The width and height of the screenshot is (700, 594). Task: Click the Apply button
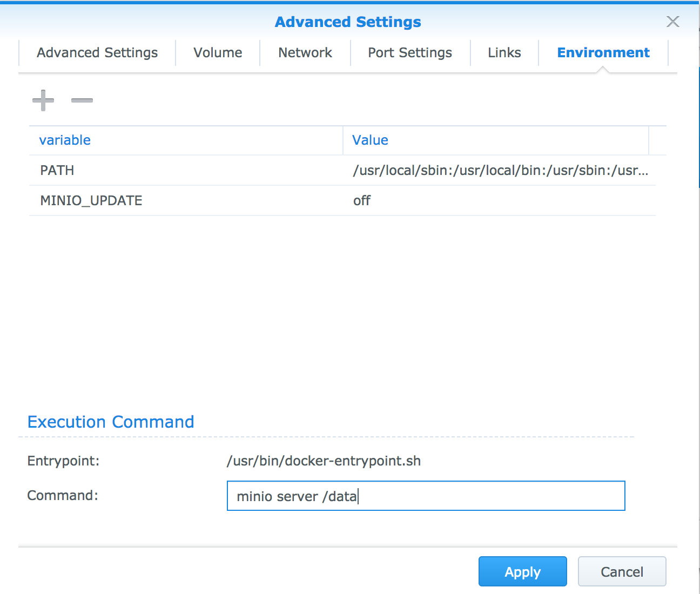click(523, 571)
